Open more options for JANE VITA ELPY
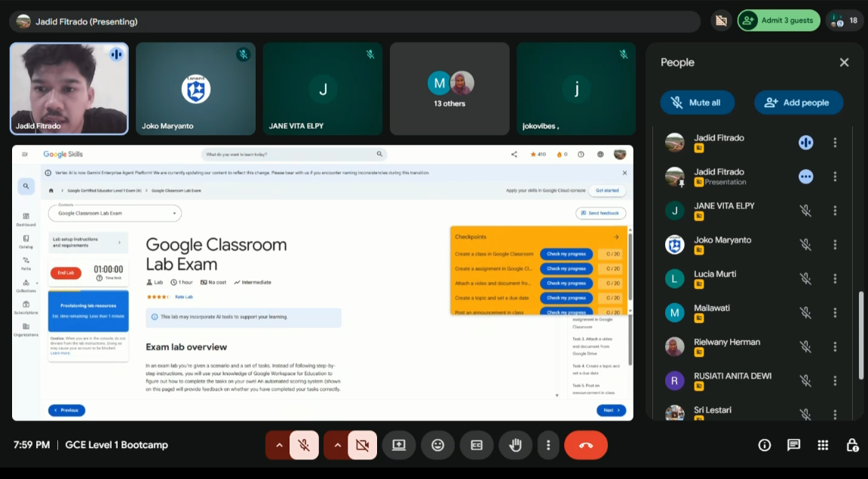The image size is (868, 479). (x=835, y=211)
